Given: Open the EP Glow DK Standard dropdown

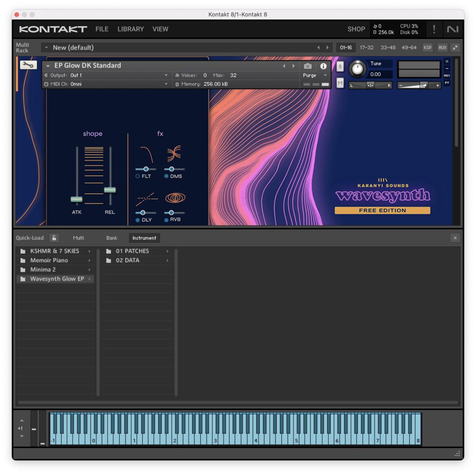Looking at the screenshot, I should pos(48,66).
